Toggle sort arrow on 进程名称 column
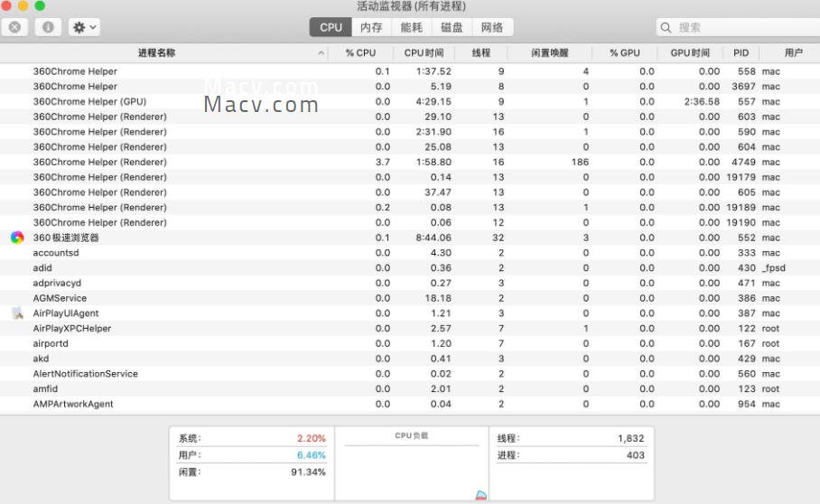 point(321,52)
